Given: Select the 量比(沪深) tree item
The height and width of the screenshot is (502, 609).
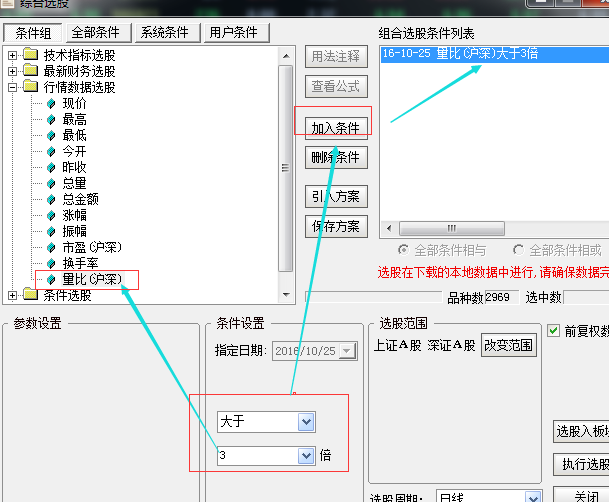Looking at the screenshot, I should pyautogui.click(x=92, y=279).
